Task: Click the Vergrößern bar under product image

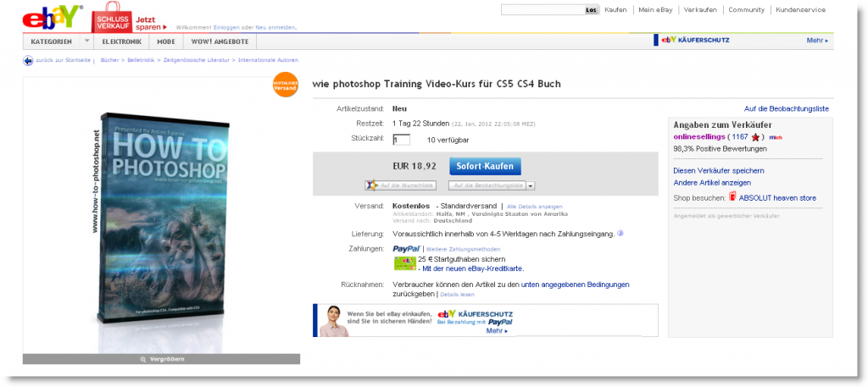Action: tap(161, 359)
